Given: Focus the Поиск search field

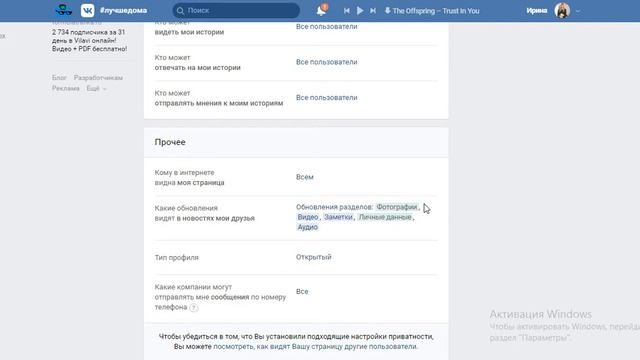Looking at the screenshot, I should point(236,11).
